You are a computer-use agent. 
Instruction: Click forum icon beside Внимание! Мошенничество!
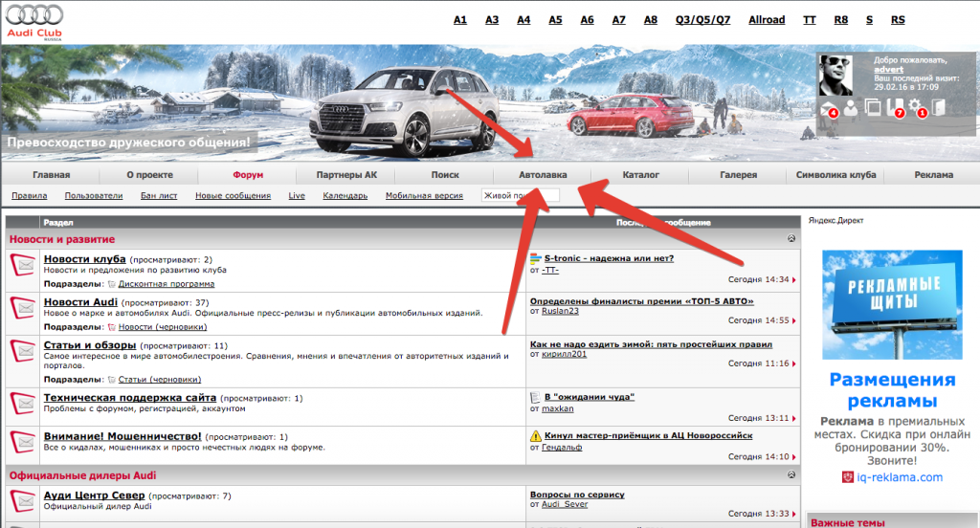(x=23, y=443)
